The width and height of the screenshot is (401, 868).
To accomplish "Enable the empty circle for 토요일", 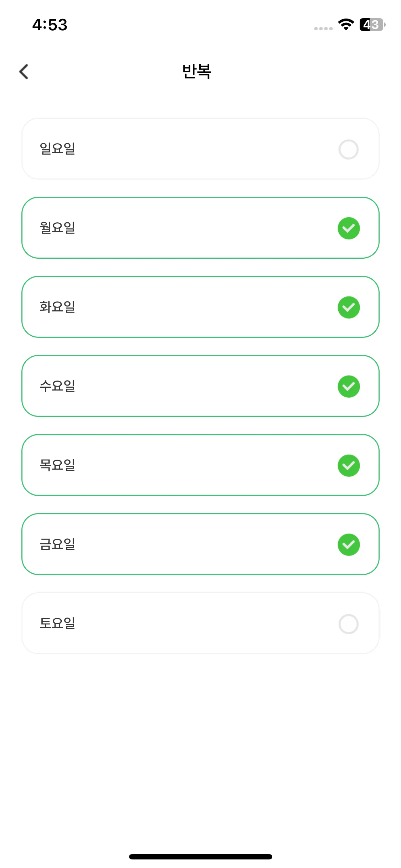I will [x=348, y=624].
